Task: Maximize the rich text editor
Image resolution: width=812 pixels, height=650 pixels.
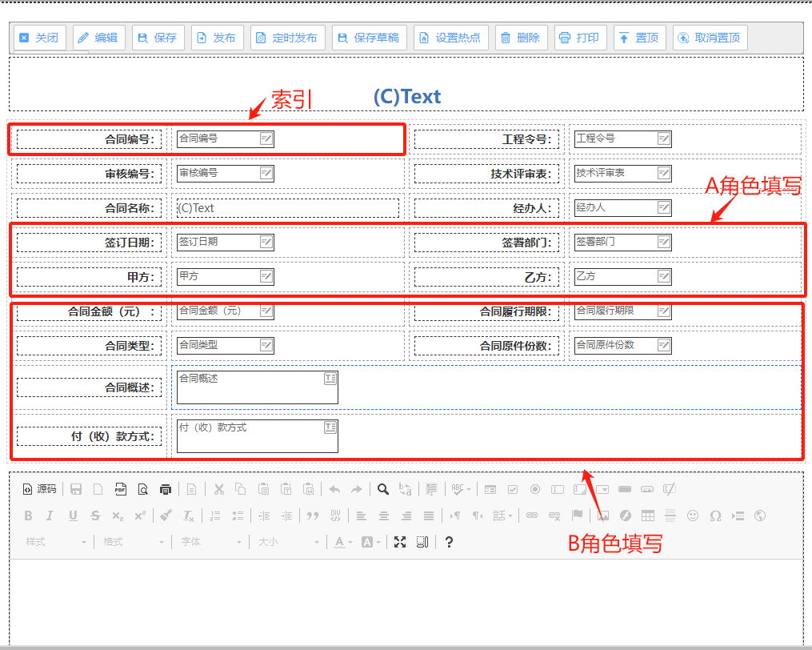Action: [x=400, y=542]
